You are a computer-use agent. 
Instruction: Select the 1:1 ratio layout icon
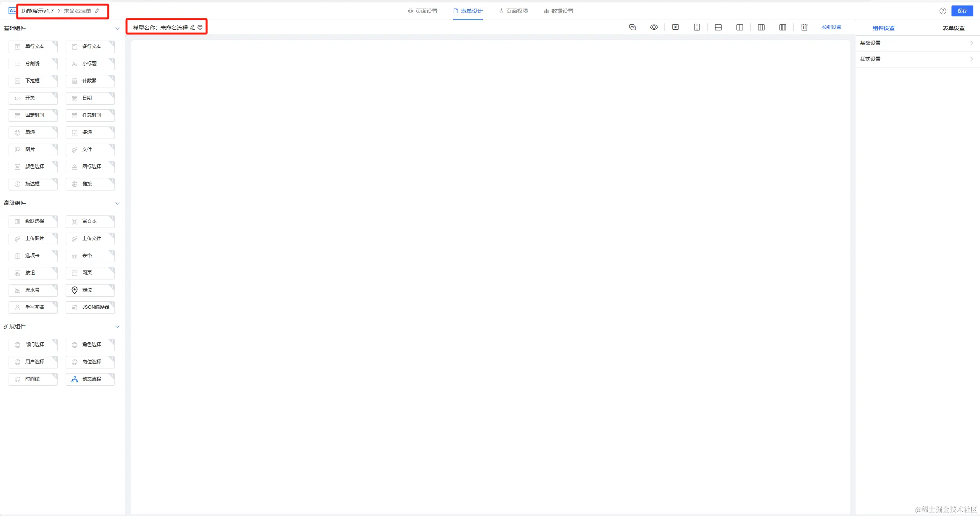click(675, 27)
